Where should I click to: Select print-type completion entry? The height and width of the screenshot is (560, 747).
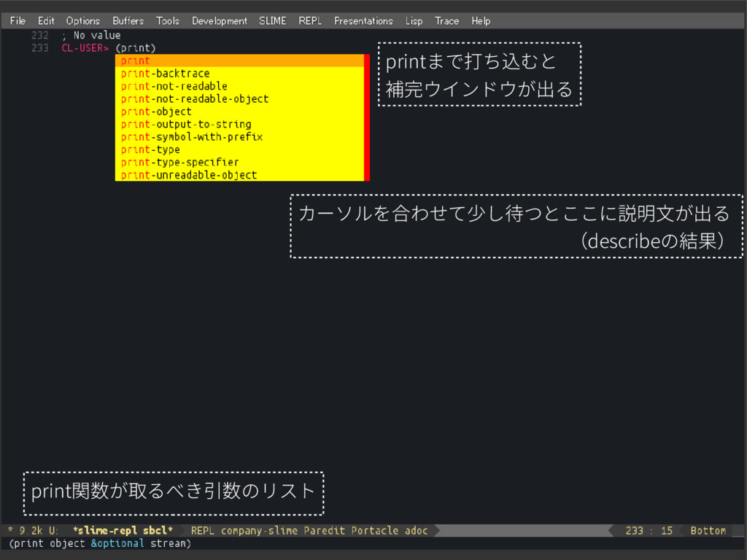[x=239, y=149]
